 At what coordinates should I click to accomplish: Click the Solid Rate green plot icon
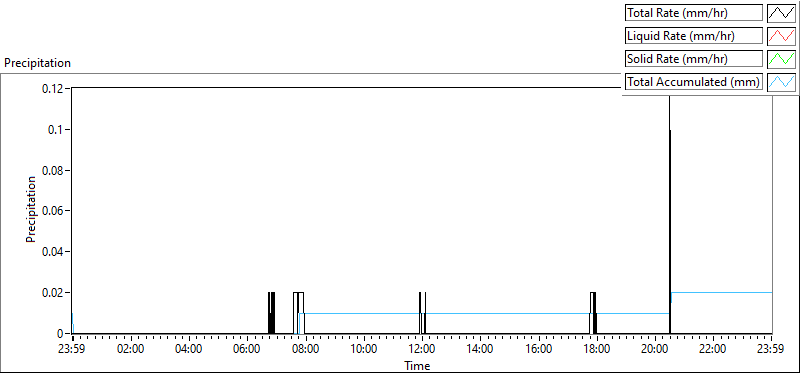[781, 59]
